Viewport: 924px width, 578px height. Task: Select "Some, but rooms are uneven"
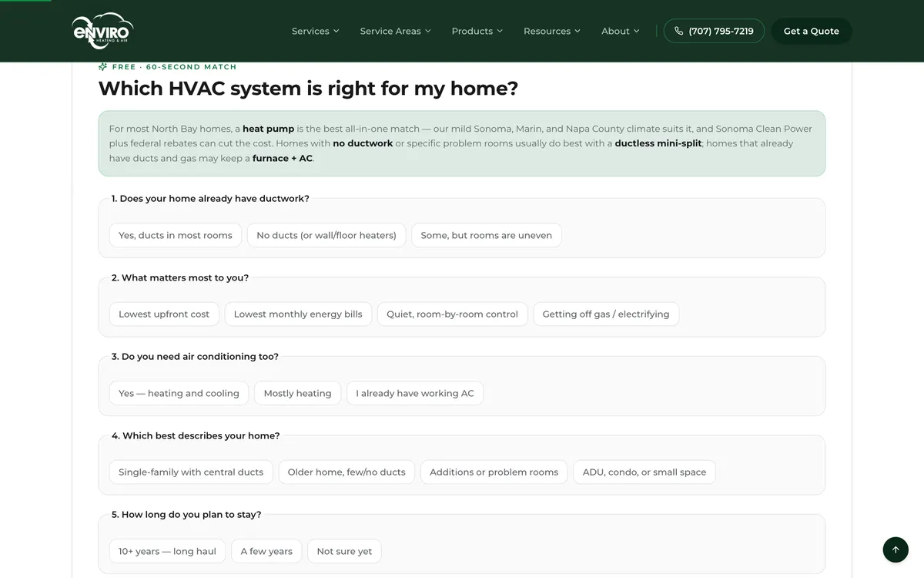486,235
